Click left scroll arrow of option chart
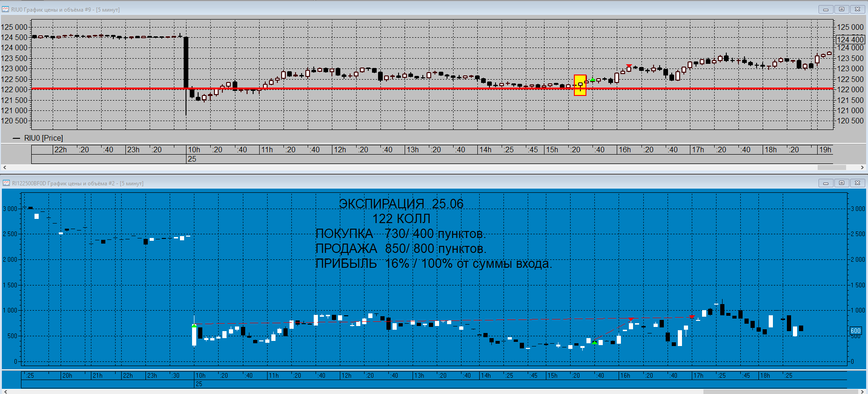 tap(5, 391)
